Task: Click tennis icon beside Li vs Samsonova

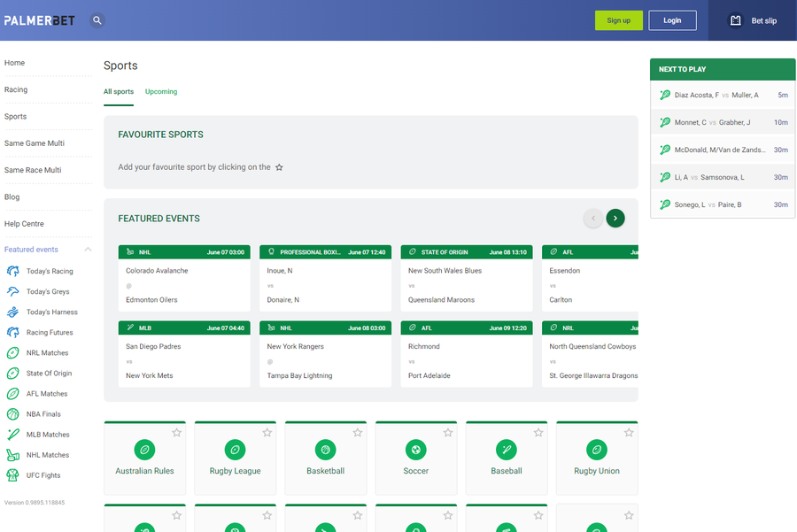Action: tap(665, 177)
